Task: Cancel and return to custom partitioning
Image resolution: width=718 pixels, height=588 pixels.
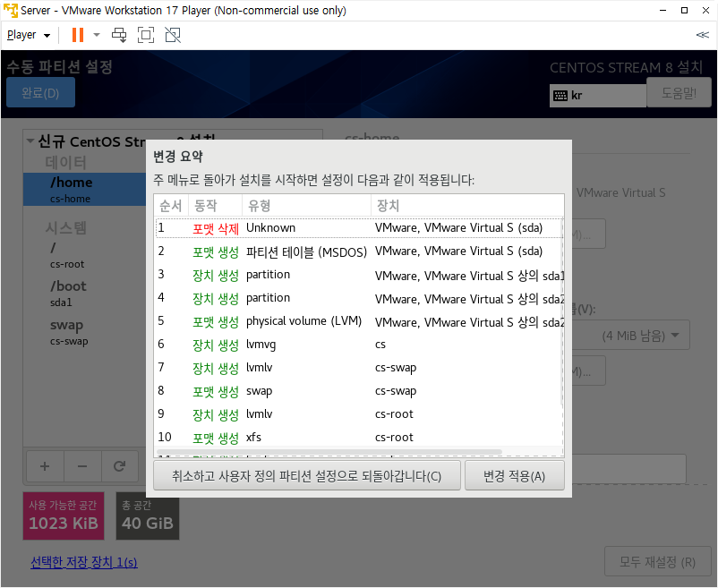Action: pos(307,476)
